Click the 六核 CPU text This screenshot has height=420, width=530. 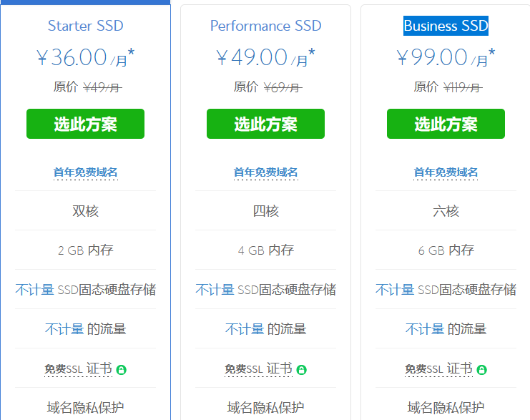[446, 211]
